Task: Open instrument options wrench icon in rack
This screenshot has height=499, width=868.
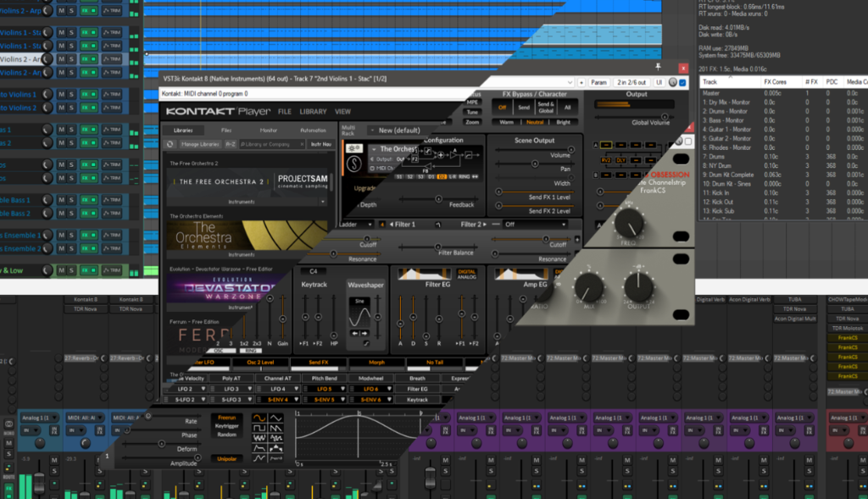Action: [x=354, y=149]
